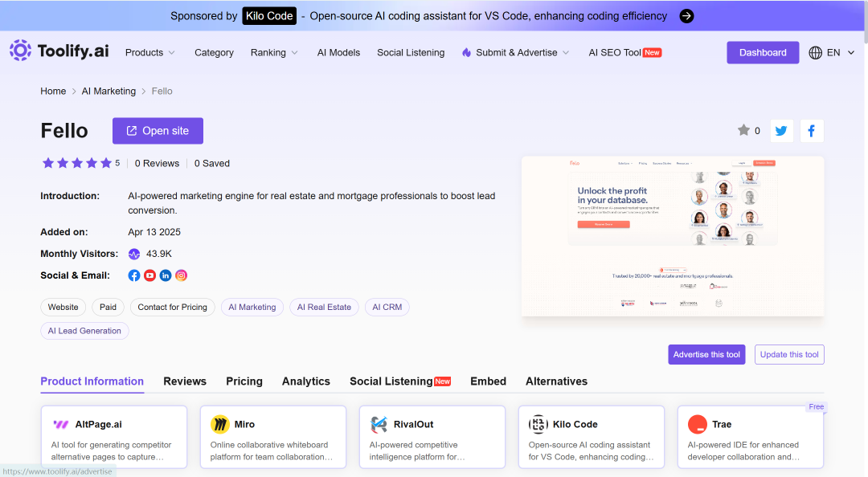Open the AI CRM tag
The width and height of the screenshot is (868, 477).
(387, 307)
